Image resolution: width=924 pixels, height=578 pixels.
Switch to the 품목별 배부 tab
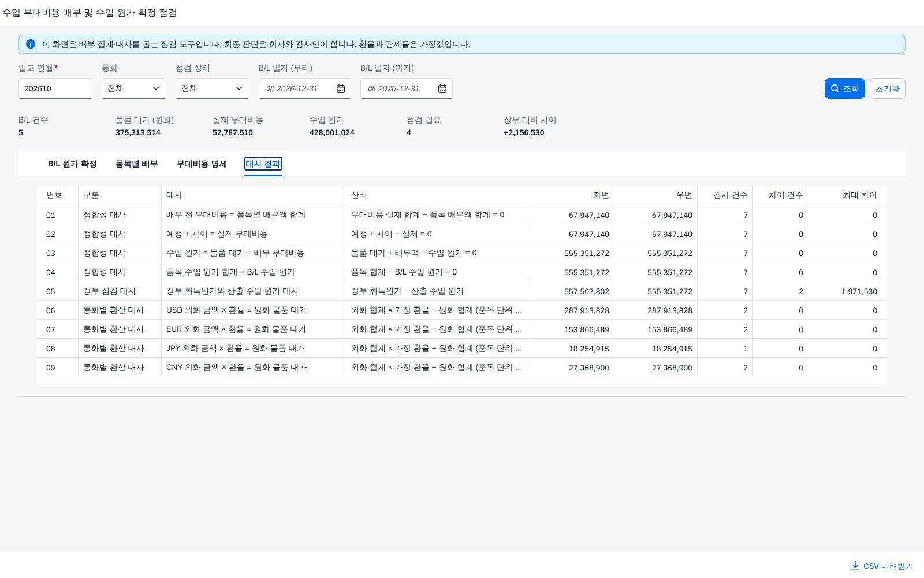tap(136, 164)
